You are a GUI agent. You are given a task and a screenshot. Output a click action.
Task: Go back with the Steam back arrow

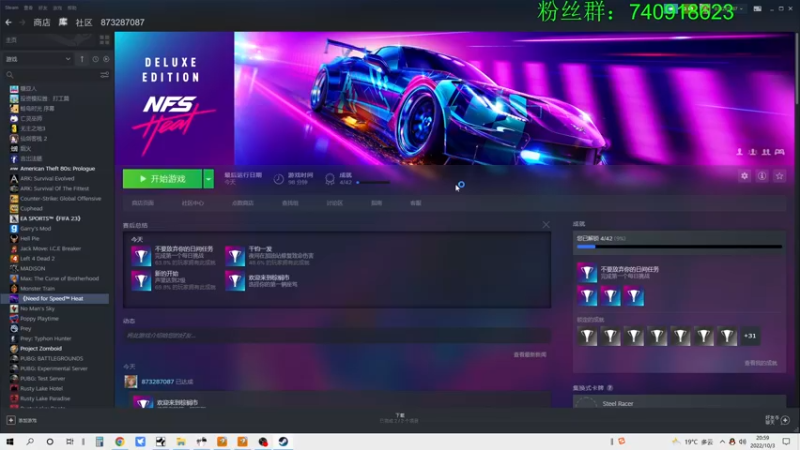tap(8, 22)
